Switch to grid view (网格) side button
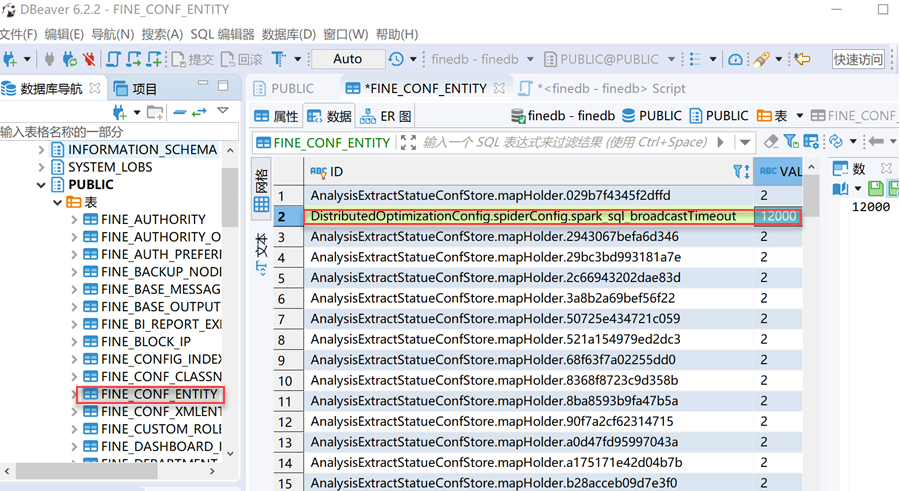 (261, 190)
